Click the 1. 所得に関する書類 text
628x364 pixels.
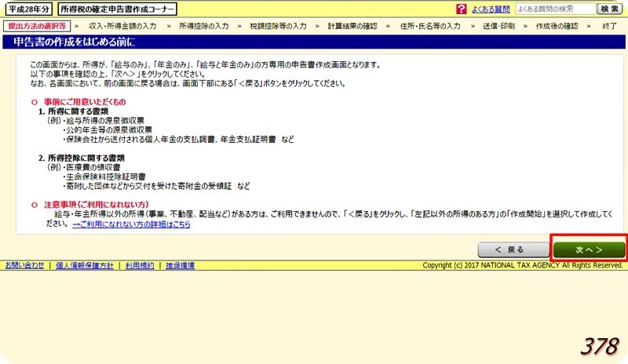pyautogui.click(x=73, y=111)
